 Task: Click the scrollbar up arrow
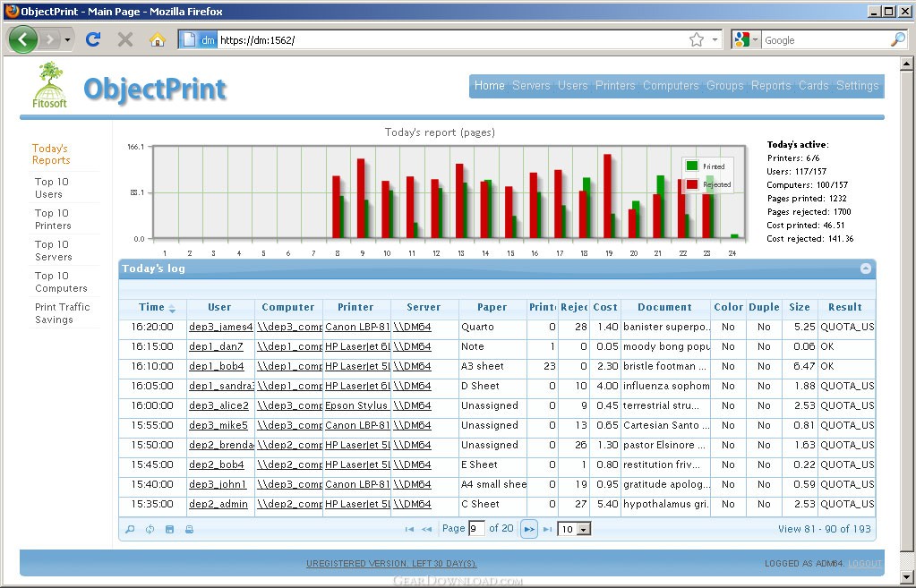click(x=907, y=63)
